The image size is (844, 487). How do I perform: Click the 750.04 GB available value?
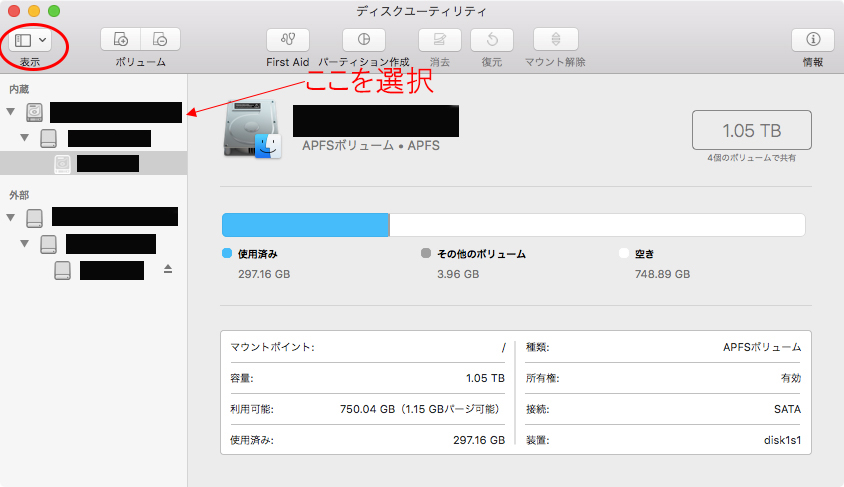click(420, 409)
